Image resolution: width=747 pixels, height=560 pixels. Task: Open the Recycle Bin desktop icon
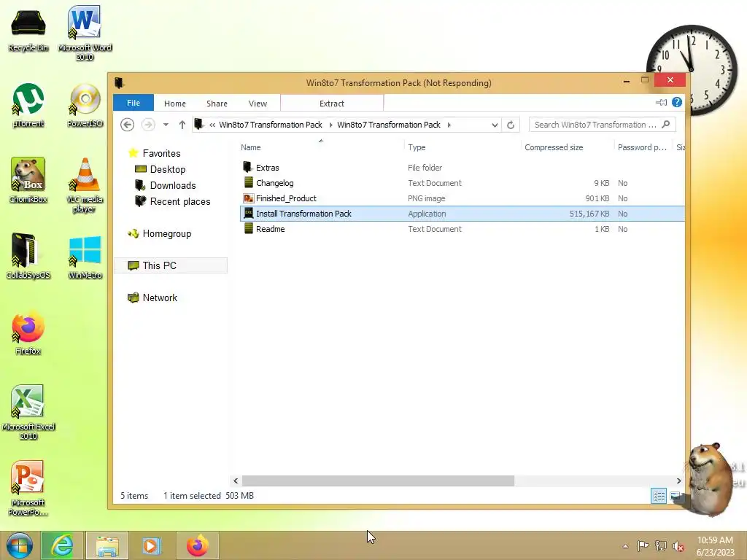point(28,29)
